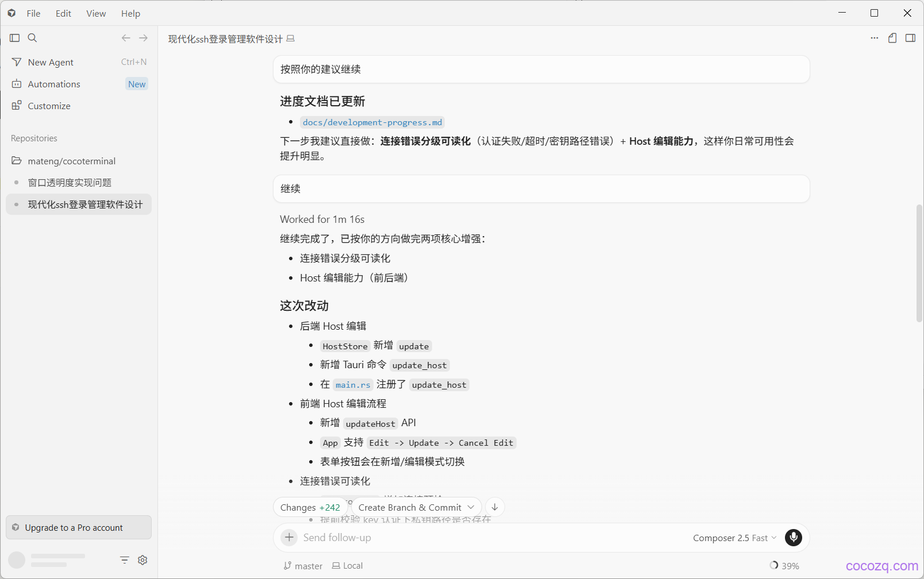The height and width of the screenshot is (579, 924).
Task: Click the updateHost code chip
Action: (371, 424)
